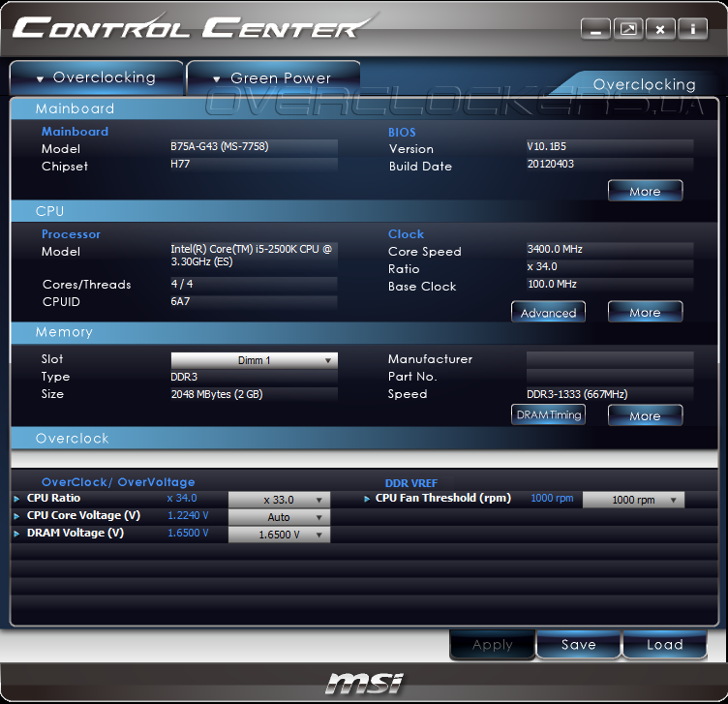Click the empty Part No. field

pos(610,376)
